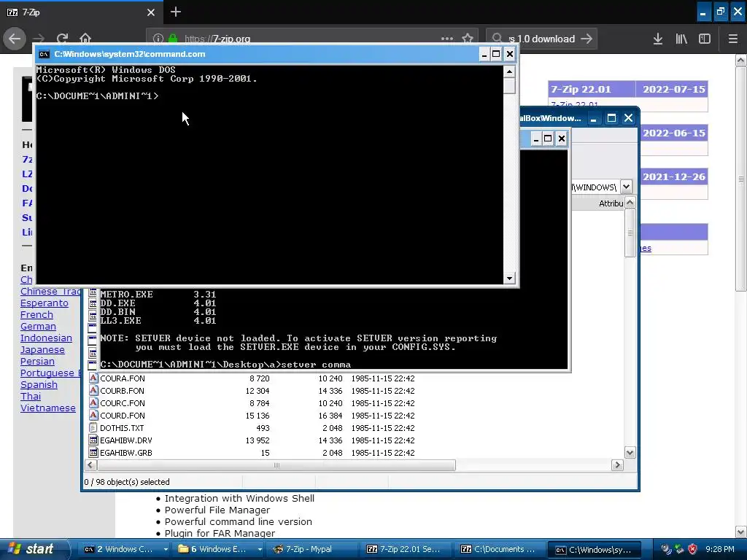The height and width of the screenshot is (560, 747).
Task: Open a new browser tab
Action: [176, 12]
